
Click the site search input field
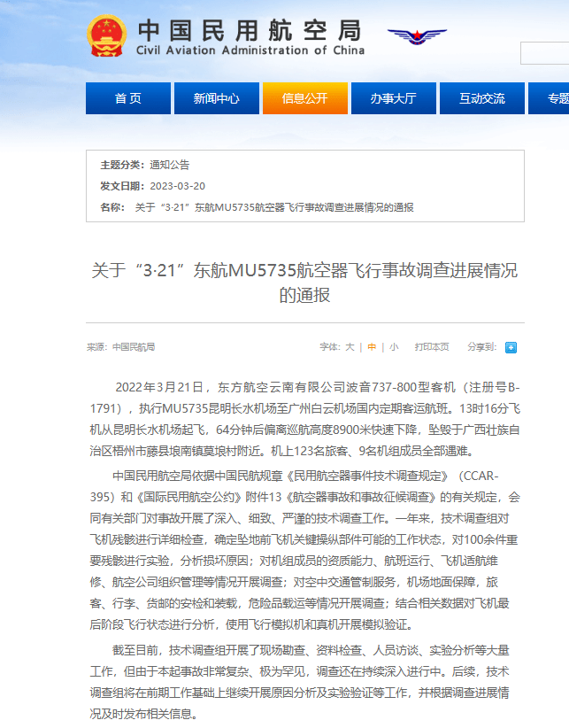[x=545, y=53]
